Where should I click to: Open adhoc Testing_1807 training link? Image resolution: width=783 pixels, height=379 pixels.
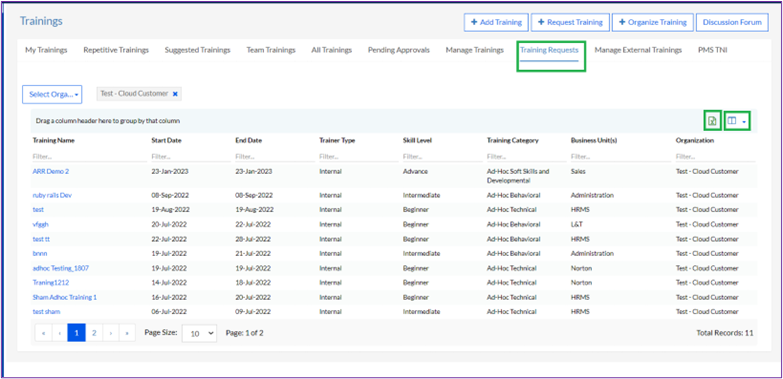[x=60, y=268]
